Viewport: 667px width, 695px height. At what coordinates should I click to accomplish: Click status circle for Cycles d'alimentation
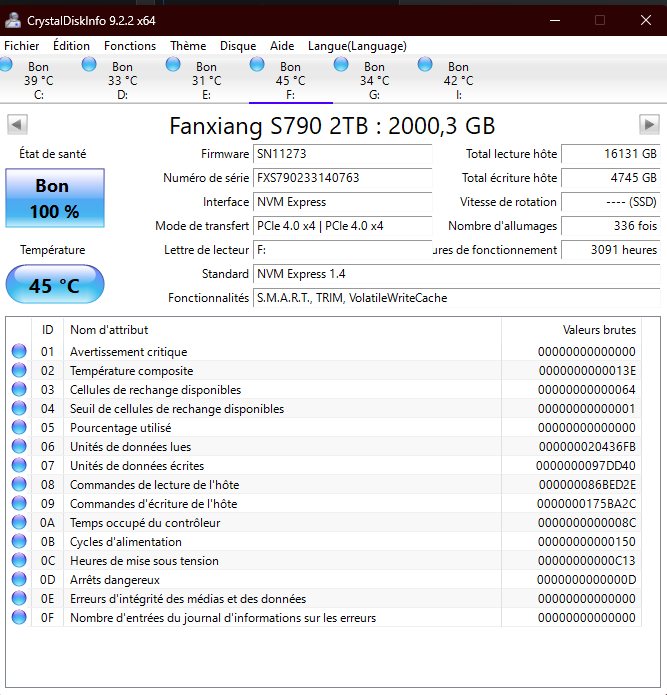[19, 541]
